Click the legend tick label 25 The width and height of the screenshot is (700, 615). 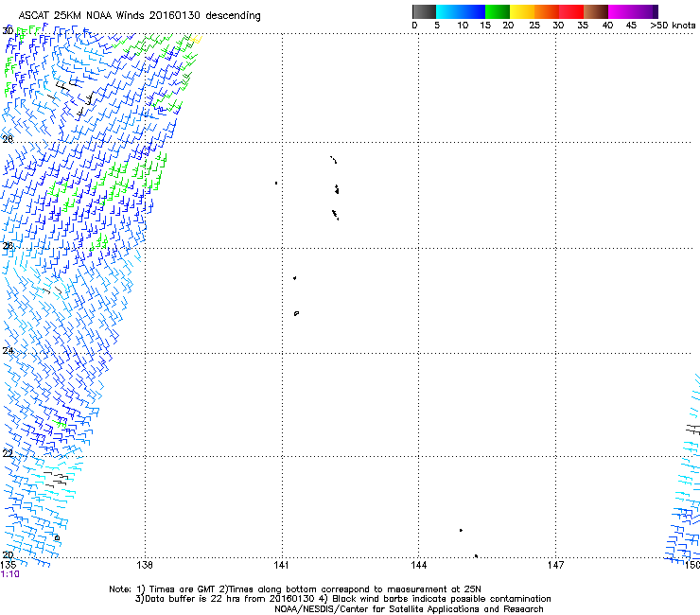tap(534, 26)
